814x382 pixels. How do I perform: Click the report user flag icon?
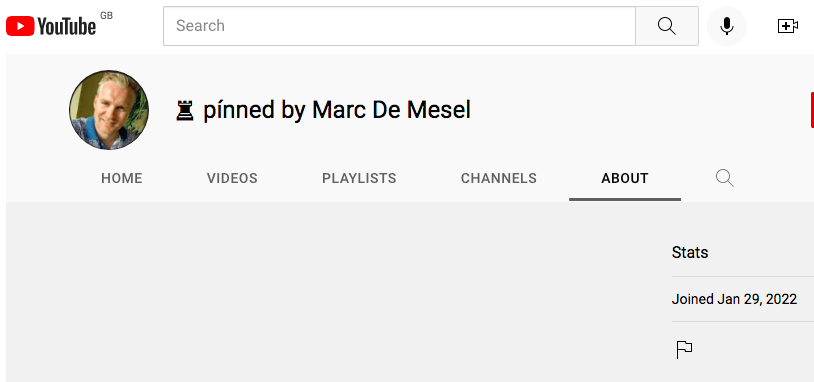click(x=684, y=350)
